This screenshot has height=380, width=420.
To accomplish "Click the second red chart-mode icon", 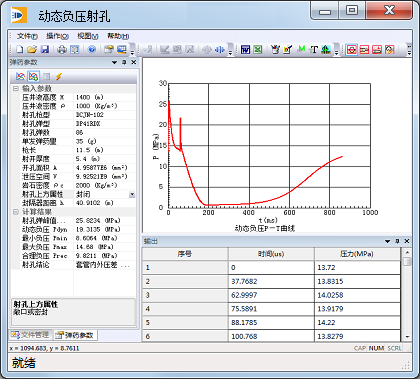I will click(x=364, y=50).
